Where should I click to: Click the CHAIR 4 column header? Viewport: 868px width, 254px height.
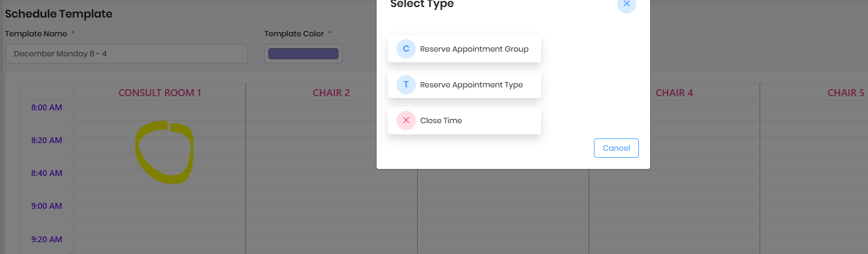tap(674, 93)
